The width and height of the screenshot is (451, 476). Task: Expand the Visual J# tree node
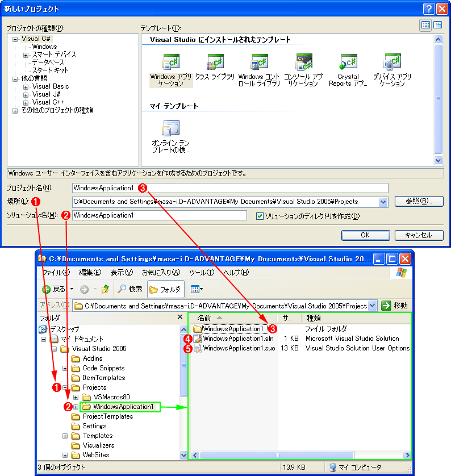point(26,95)
